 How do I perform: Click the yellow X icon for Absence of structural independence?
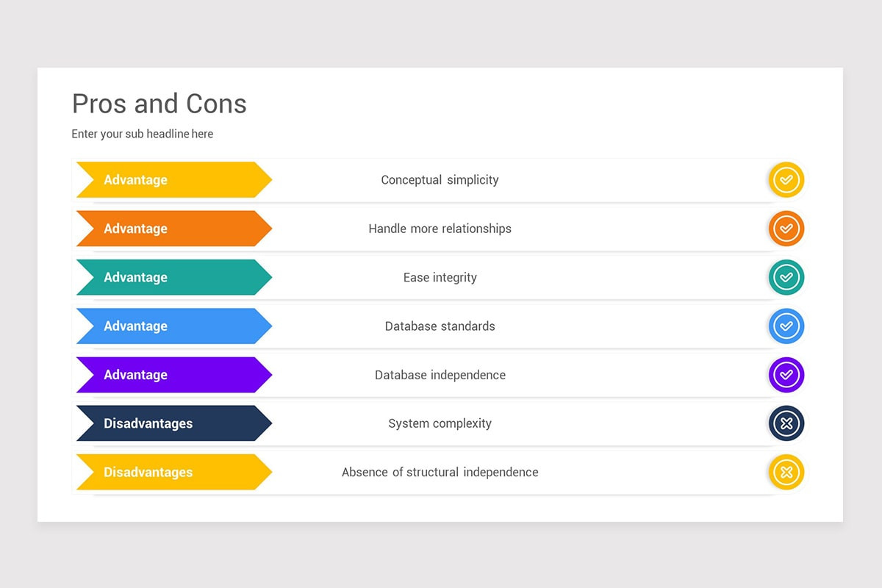click(x=786, y=472)
